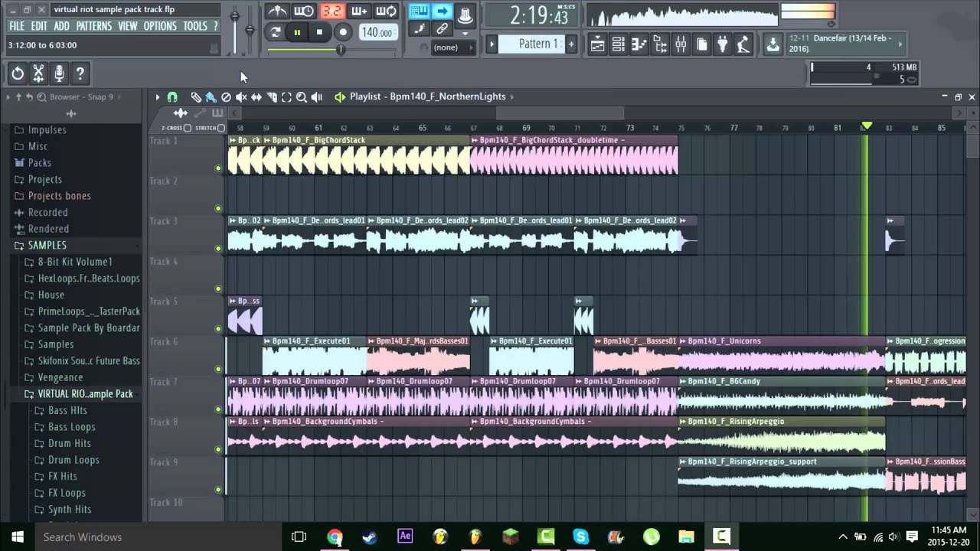Viewport: 980px width, 551px height.
Task: Click the song position slider
Action: (x=333, y=50)
